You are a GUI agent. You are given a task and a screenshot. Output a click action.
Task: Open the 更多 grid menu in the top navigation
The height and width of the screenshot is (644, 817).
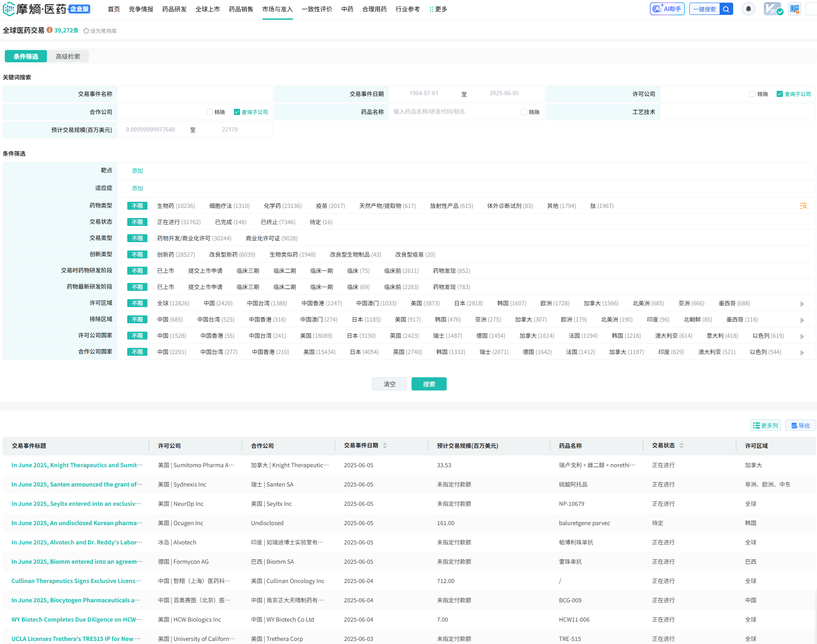pos(438,9)
